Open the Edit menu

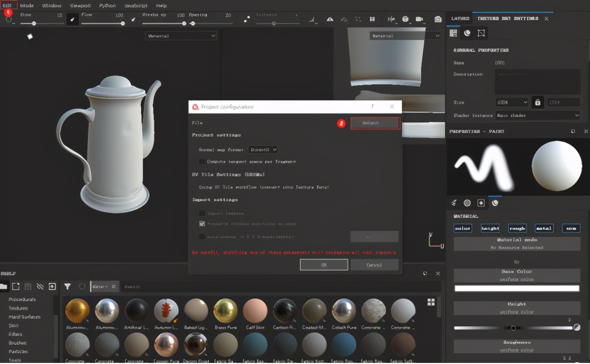click(7, 5)
